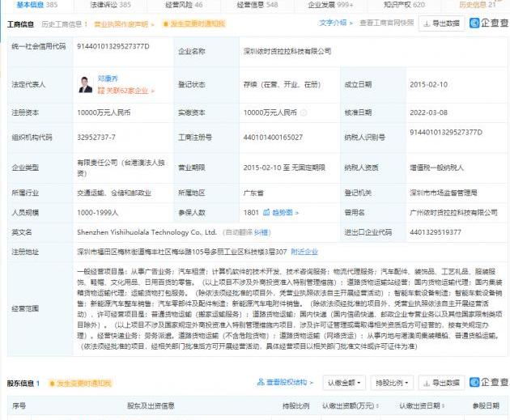Open 文字介绍 link
Viewport: 510px width, 420px height.
pos(335,23)
